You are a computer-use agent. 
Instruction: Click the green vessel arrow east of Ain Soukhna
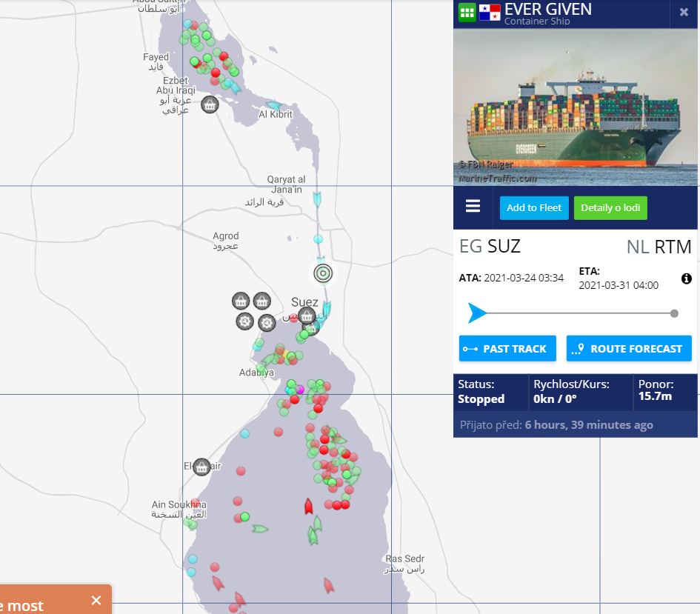[x=259, y=529]
